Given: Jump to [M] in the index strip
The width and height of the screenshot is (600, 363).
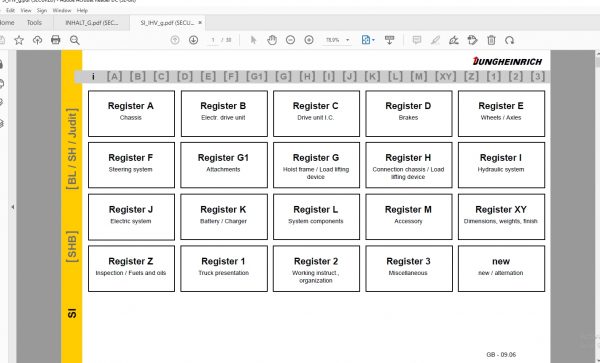Looking at the screenshot, I should tap(419, 77).
